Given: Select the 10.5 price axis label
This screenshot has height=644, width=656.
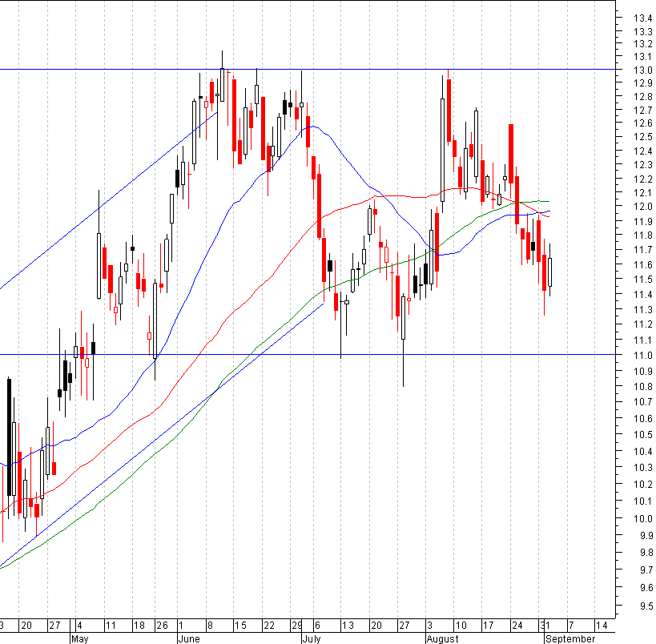Looking at the screenshot, I should click(x=642, y=435).
